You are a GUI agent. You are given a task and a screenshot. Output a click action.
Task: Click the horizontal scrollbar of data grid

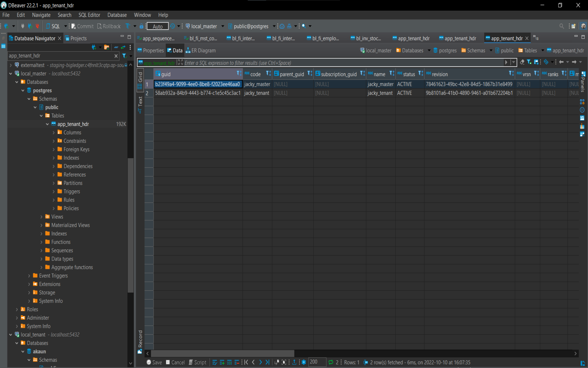click(x=223, y=353)
